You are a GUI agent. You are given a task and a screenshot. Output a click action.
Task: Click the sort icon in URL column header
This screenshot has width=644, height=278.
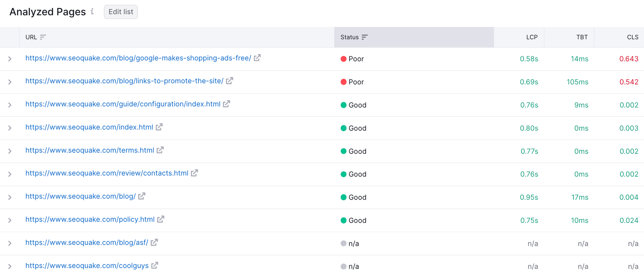tap(43, 37)
